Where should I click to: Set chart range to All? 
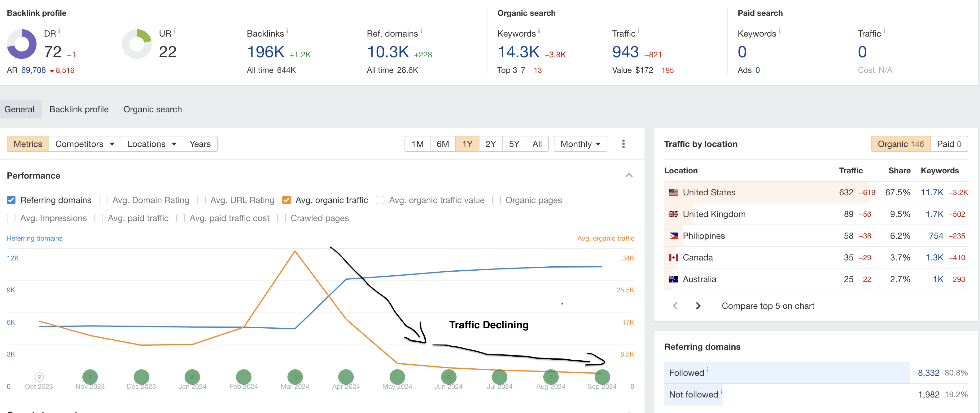(x=537, y=144)
